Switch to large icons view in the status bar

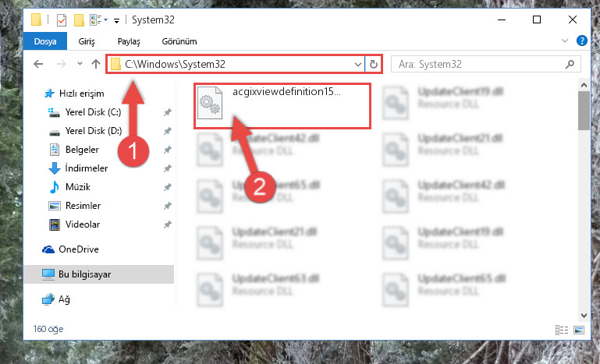[x=579, y=330]
